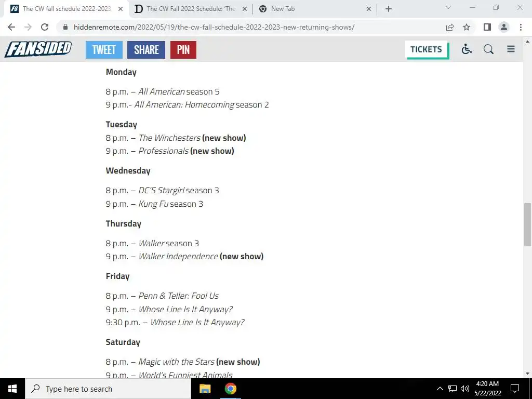The height and width of the screenshot is (399, 532).
Task: Tweet this article
Action: (104, 49)
